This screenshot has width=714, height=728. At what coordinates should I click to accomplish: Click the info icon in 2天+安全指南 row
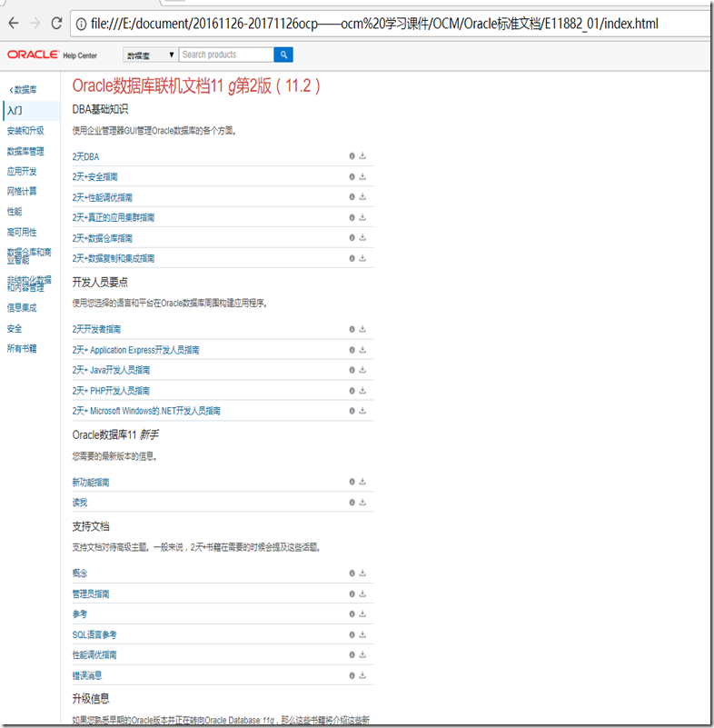coord(352,177)
